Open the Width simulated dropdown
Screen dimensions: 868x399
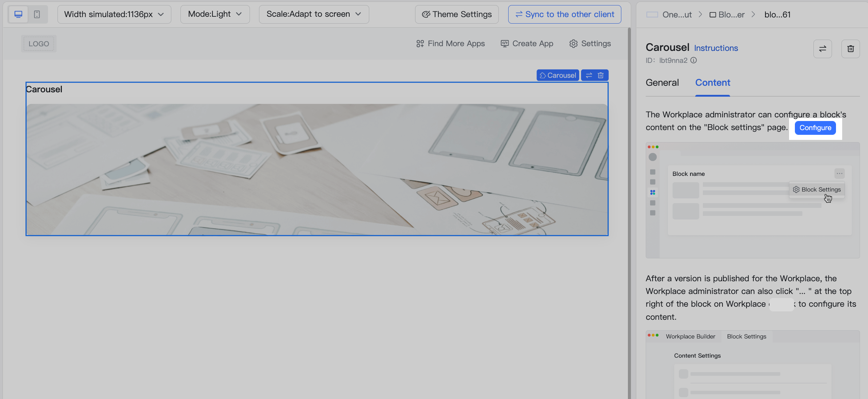click(x=114, y=15)
